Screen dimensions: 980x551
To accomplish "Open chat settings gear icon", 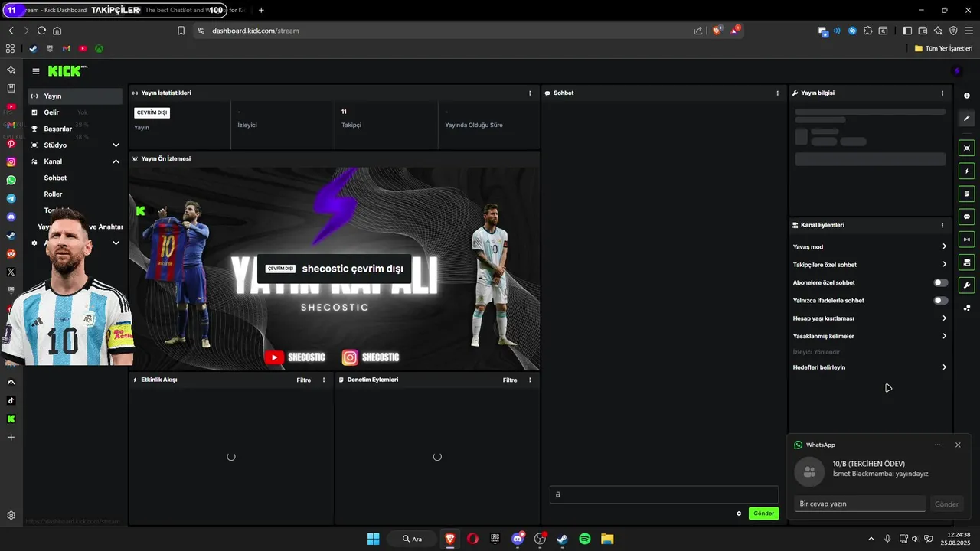I will pos(739,514).
